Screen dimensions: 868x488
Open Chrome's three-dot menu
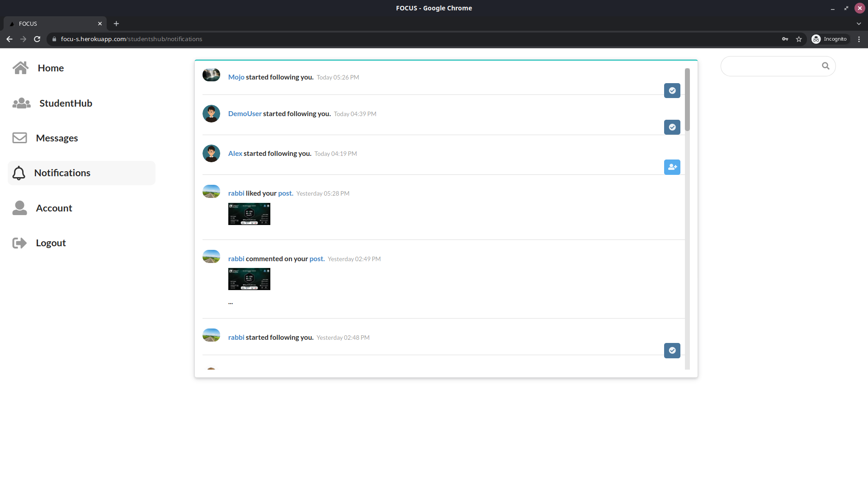pyautogui.click(x=859, y=39)
